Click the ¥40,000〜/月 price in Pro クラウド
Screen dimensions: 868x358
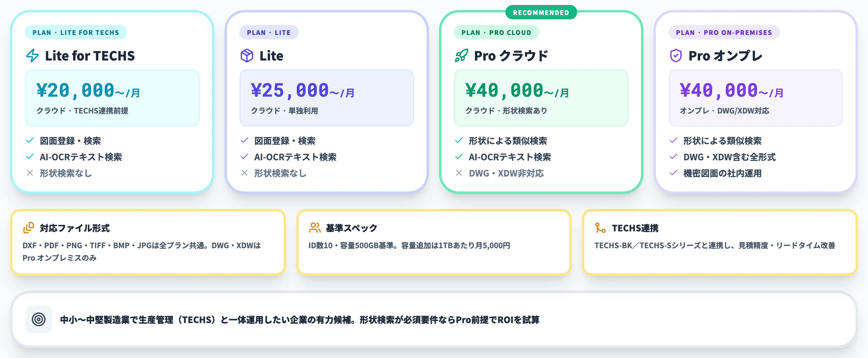(x=517, y=90)
